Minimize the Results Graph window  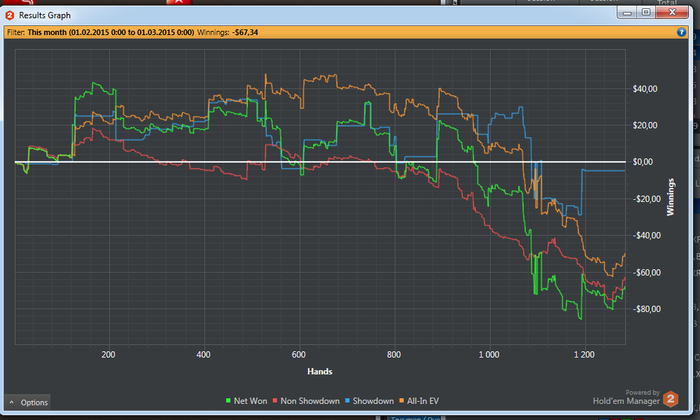click(x=627, y=12)
